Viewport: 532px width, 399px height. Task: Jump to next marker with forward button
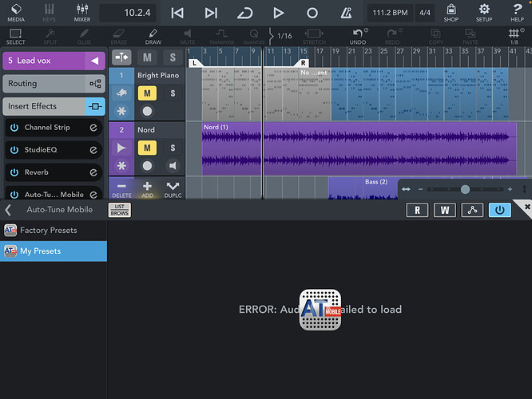[211, 14]
